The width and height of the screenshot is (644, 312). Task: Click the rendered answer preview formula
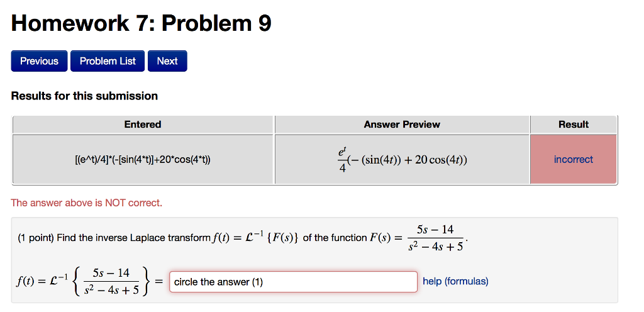[402, 160]
